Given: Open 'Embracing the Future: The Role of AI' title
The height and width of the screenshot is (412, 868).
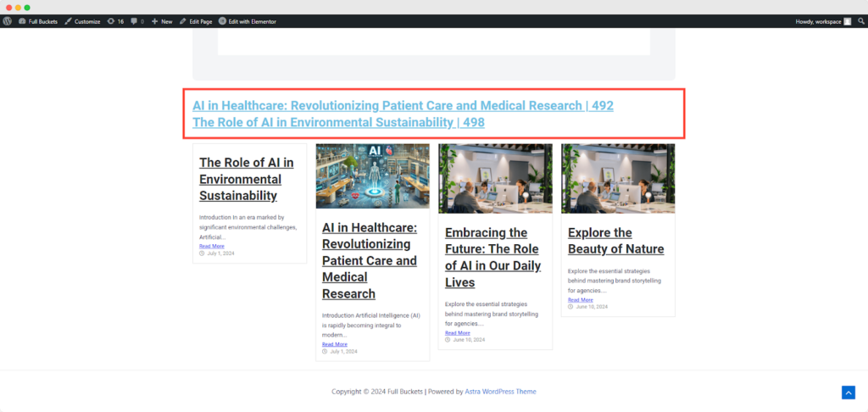Looking at the screenshot, I should tap(492, 257).
